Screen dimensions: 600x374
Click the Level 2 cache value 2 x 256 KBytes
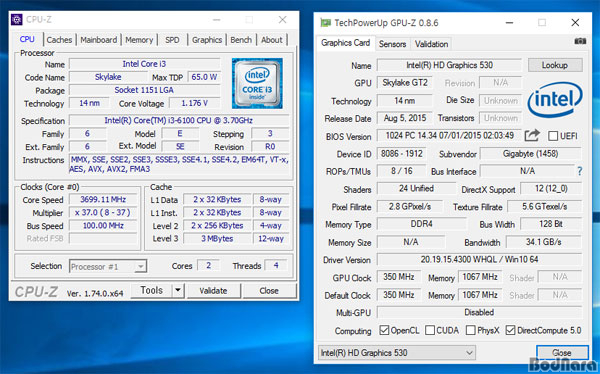[217, 225]
